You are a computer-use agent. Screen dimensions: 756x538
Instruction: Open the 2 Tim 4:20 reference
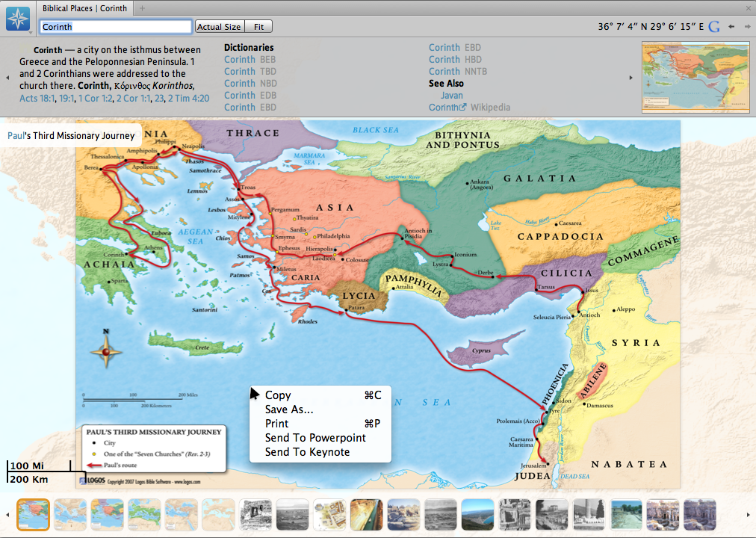(188, 99)
